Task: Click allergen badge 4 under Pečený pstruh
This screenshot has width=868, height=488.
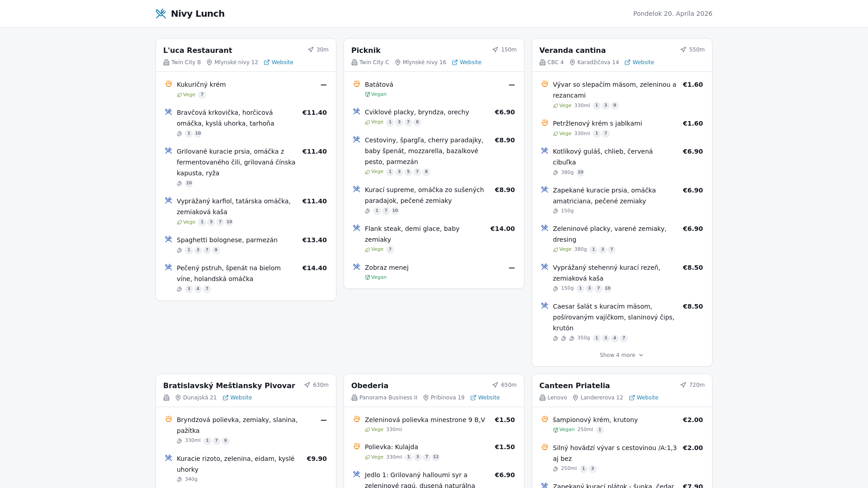Action: click(198, 289)
